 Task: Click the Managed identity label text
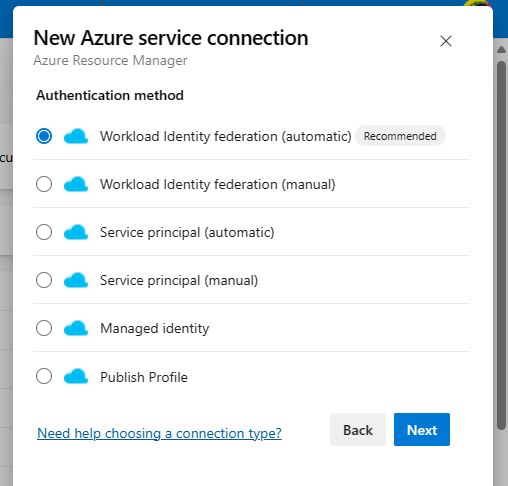point(155,329)
